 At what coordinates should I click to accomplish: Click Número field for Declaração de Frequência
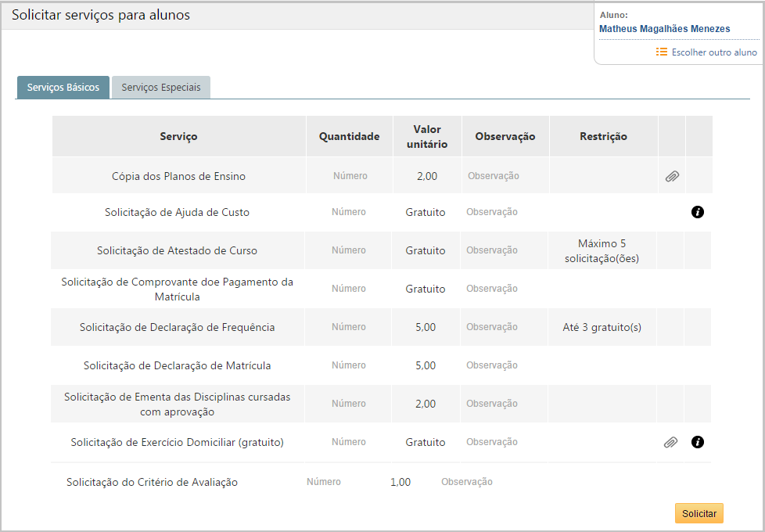pyautogui.click(x=350, y=326)
